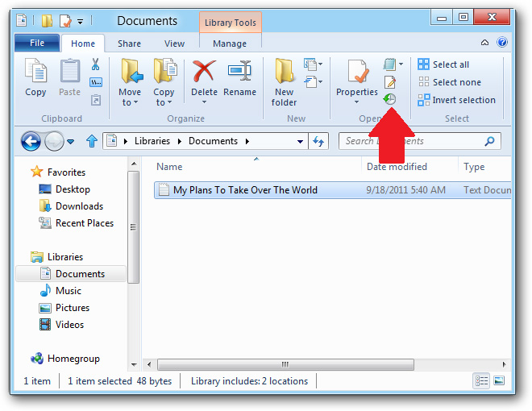The image size is (532, 411).
Task: Select Documents library in navigation pane
Action: click(71, 274)
